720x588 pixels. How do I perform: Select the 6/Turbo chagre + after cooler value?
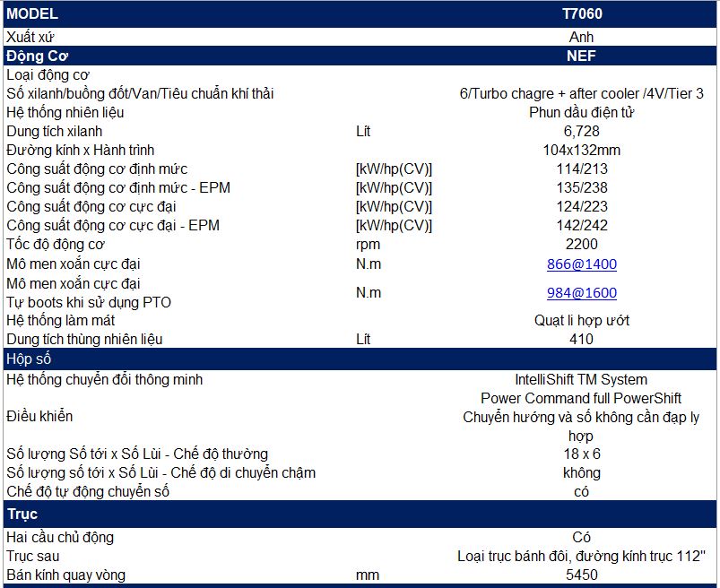pos(581,93)
